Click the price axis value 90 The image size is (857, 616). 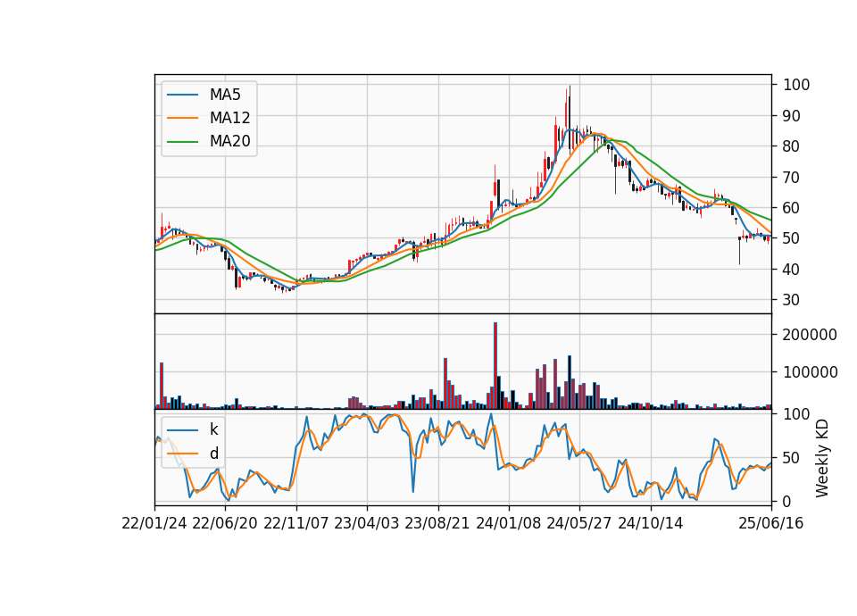(792, 116)
